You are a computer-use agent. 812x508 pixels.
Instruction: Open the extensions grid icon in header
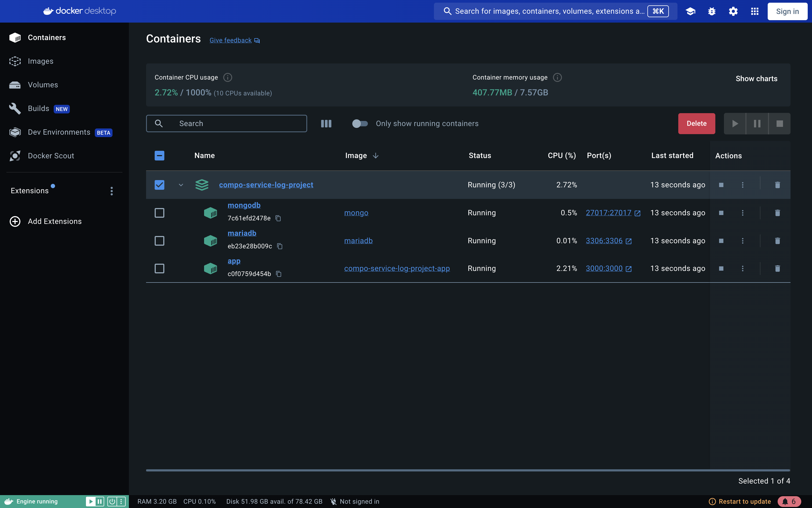[755, 11]
